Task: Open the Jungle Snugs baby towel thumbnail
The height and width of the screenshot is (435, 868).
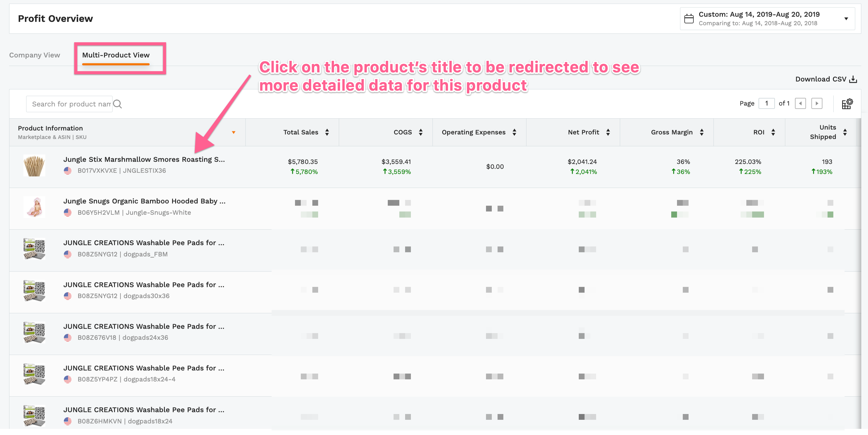Action: [x=34, y=207]
